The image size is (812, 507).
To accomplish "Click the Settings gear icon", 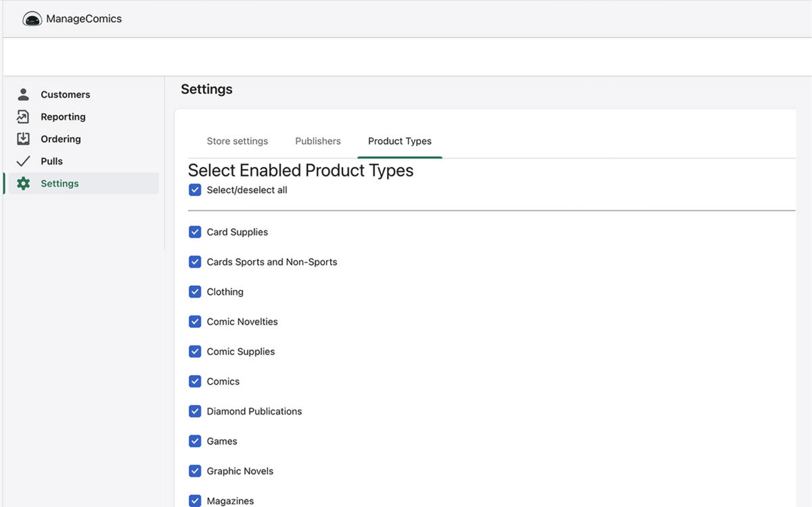I will tap(23, 184).
